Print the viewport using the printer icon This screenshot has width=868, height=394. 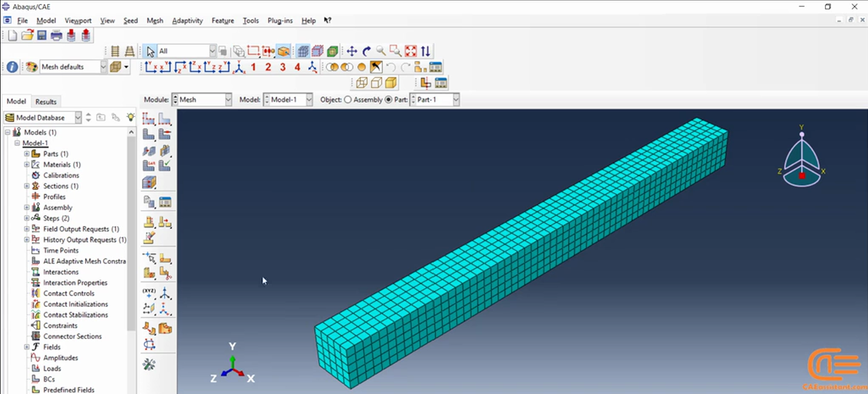pos(56,35)
